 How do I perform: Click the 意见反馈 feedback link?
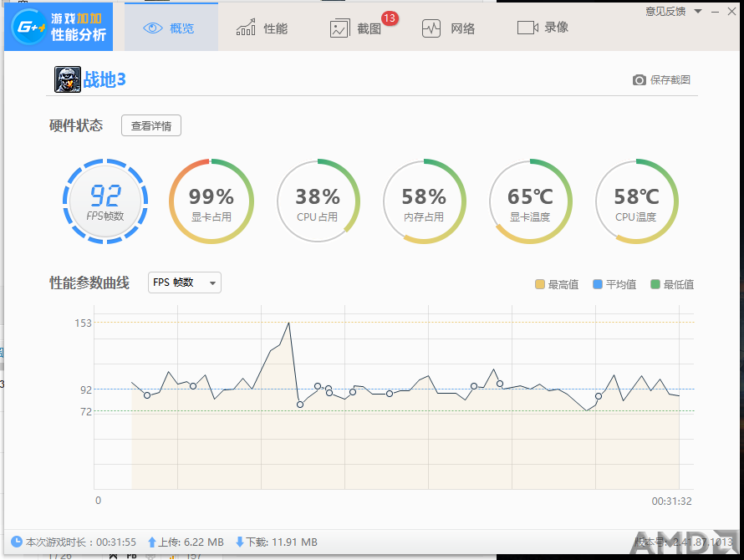[x=665, y=12]
